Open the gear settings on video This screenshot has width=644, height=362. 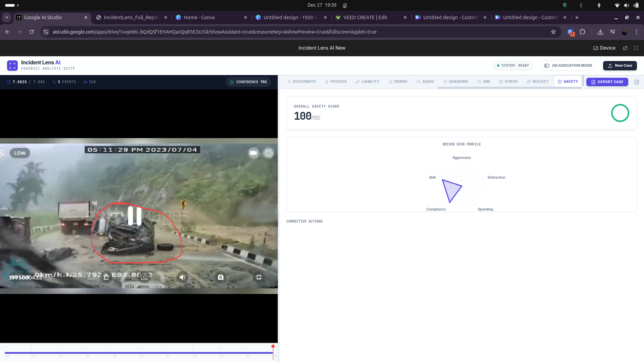[268, 153]
